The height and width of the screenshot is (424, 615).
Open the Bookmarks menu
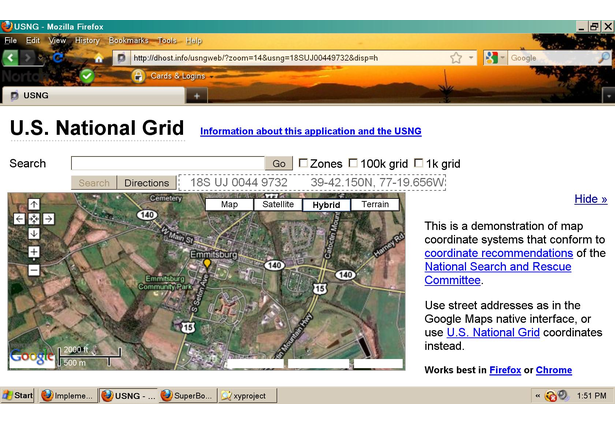[x=127, y=41]
